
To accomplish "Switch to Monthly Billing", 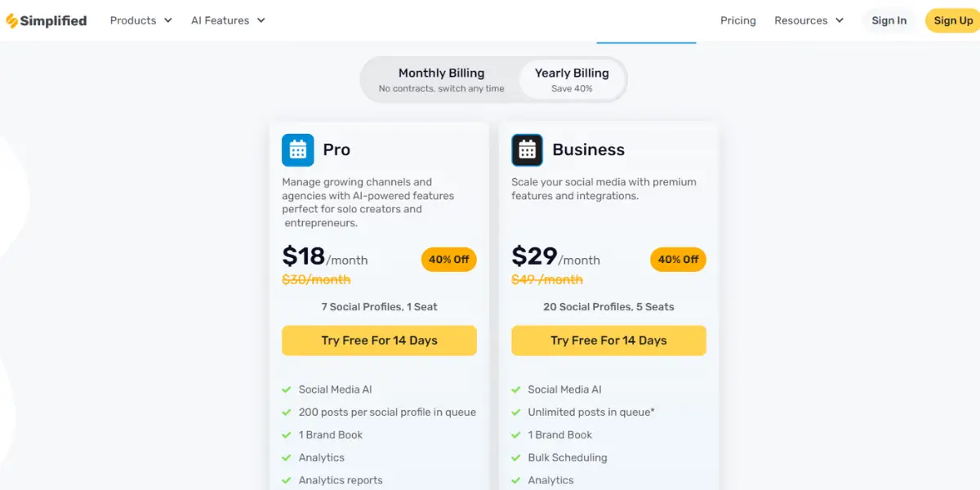I will pos(441,79).
